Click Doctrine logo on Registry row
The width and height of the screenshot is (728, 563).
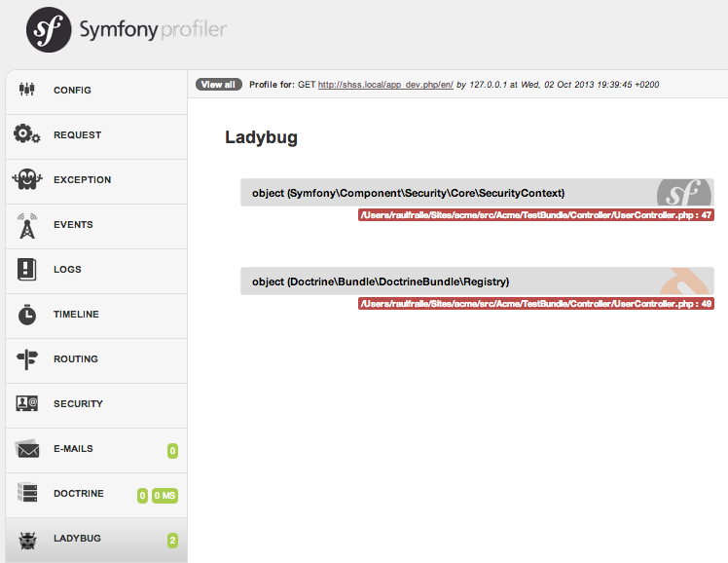pyautogui.click(x=685, y=281)
